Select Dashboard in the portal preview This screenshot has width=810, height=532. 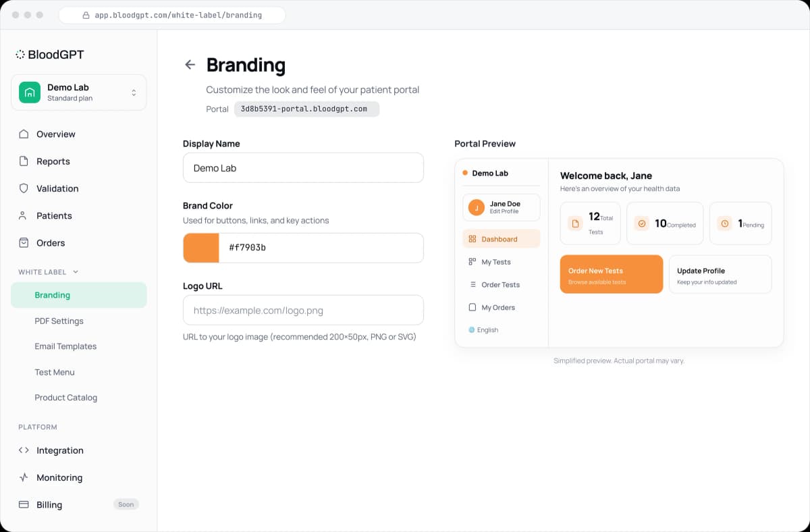click(x=502, y=239)
